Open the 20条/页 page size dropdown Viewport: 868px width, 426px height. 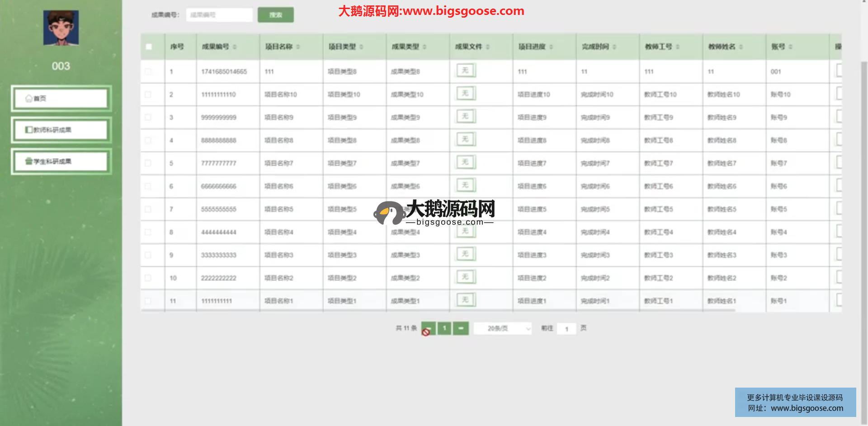503,328
